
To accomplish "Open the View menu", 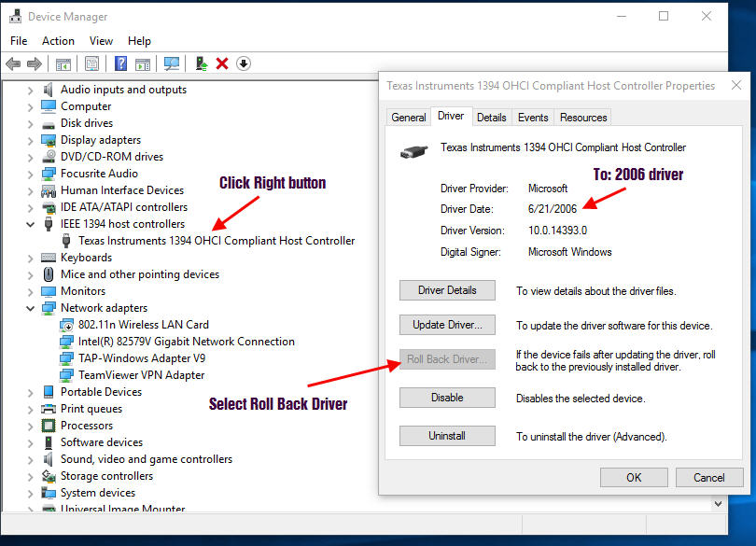I will (x=101, y=41).
